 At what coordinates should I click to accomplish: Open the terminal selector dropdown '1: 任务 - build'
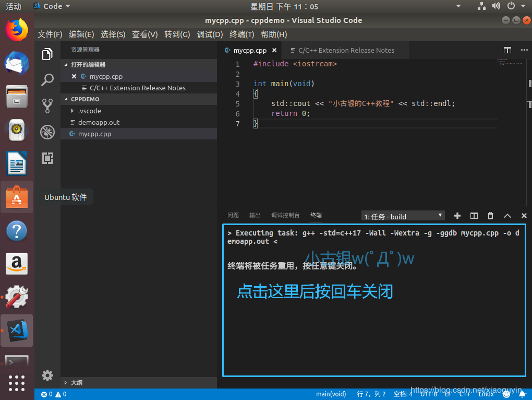pos(403,216)
